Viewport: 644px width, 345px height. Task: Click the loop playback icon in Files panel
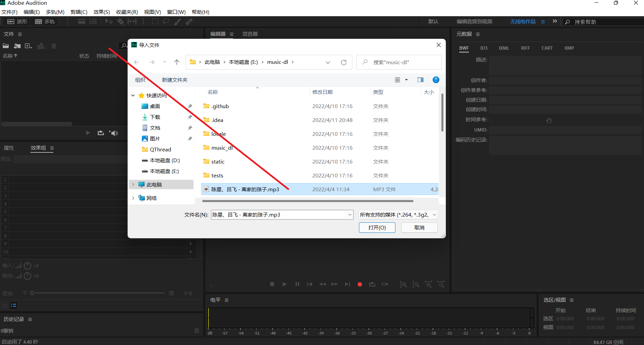101,133
